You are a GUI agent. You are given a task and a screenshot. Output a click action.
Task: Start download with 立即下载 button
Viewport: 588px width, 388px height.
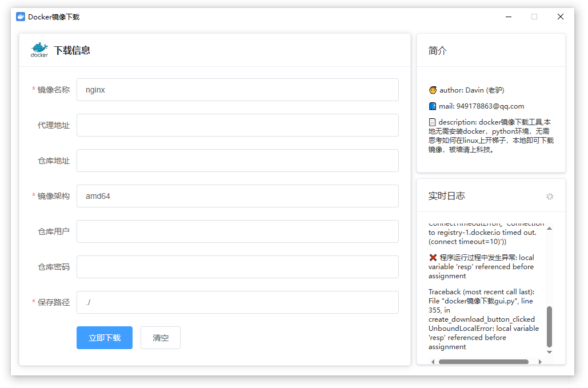(x=105, y=338)
